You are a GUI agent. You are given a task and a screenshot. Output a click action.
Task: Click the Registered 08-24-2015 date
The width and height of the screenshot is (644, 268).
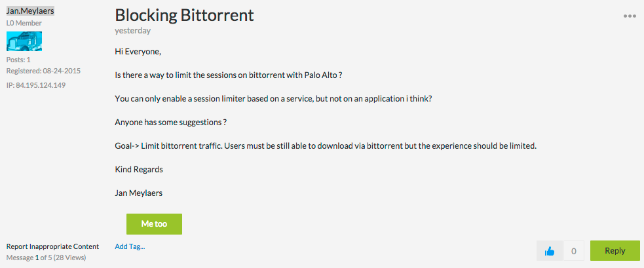tap(43, 71)
